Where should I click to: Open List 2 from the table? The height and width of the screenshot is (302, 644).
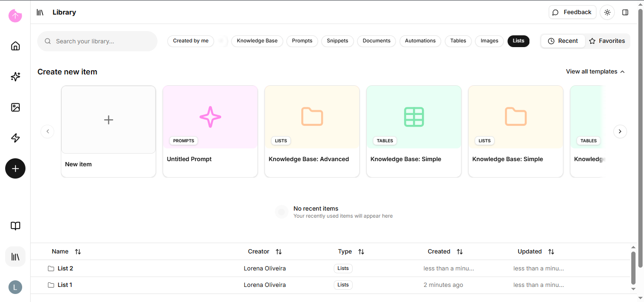[65, 269]
